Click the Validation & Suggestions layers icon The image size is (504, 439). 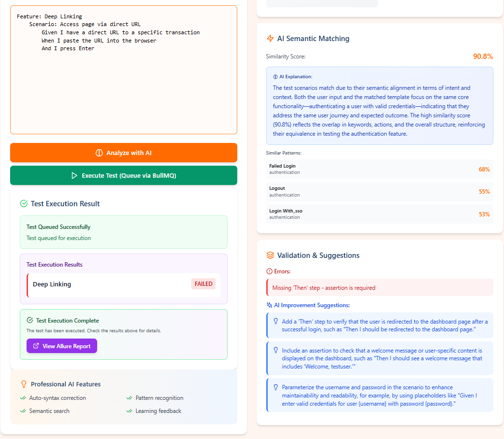270,255
